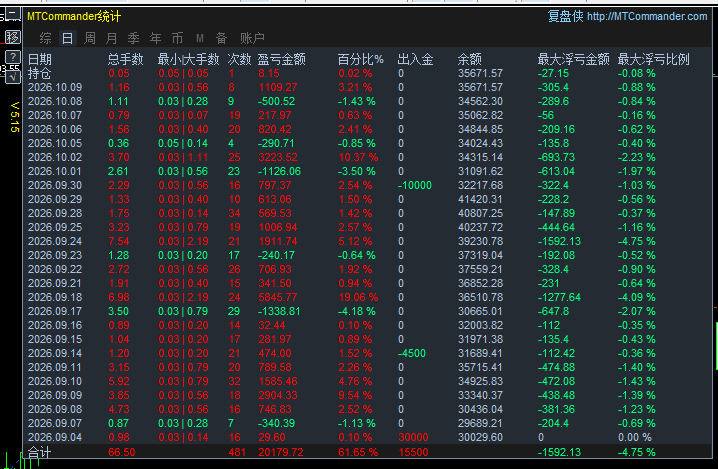Click the 10.37 % percentage cell
Image resolution: width=718 pixels, height=469 pixels.
(358, 157)
